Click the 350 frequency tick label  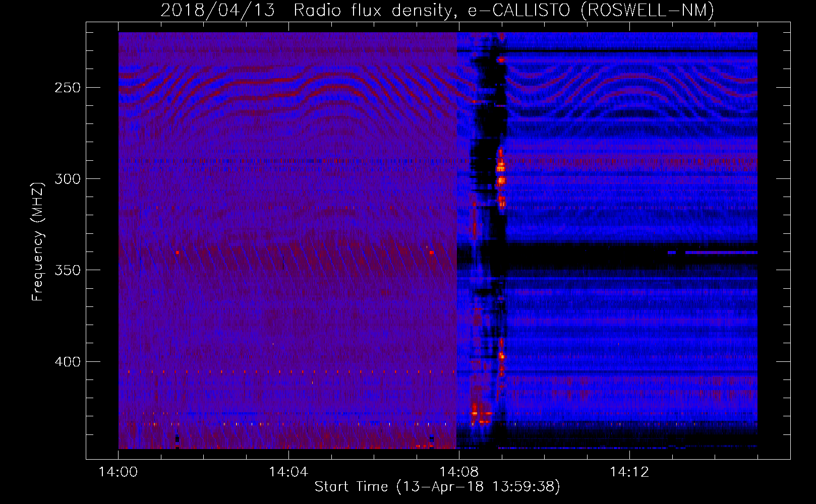tap(68, 270)
